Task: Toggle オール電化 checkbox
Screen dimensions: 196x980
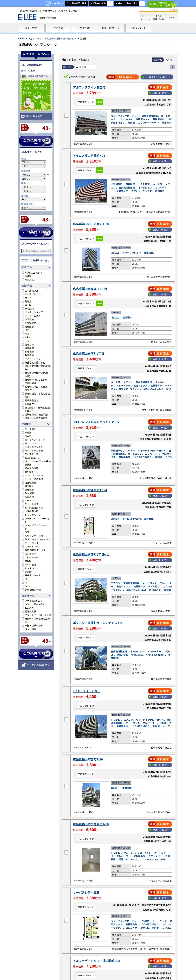Action: coord(23,429)
